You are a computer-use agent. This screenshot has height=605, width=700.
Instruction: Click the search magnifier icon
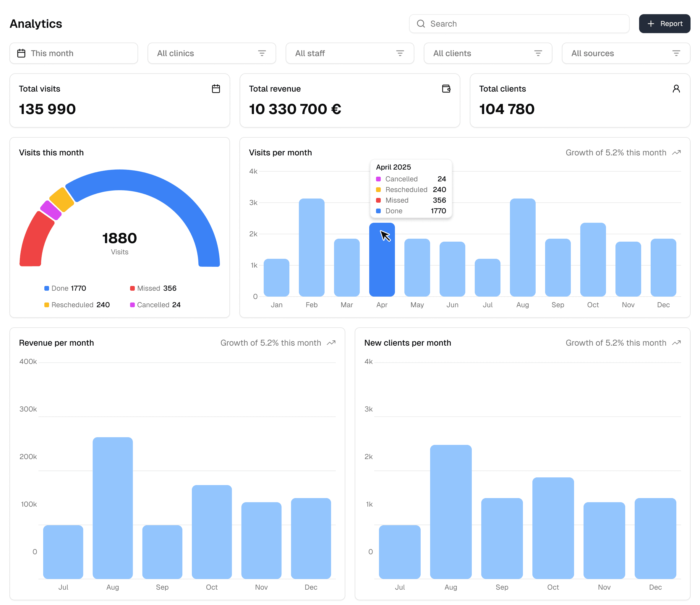(x=421, y=24)
